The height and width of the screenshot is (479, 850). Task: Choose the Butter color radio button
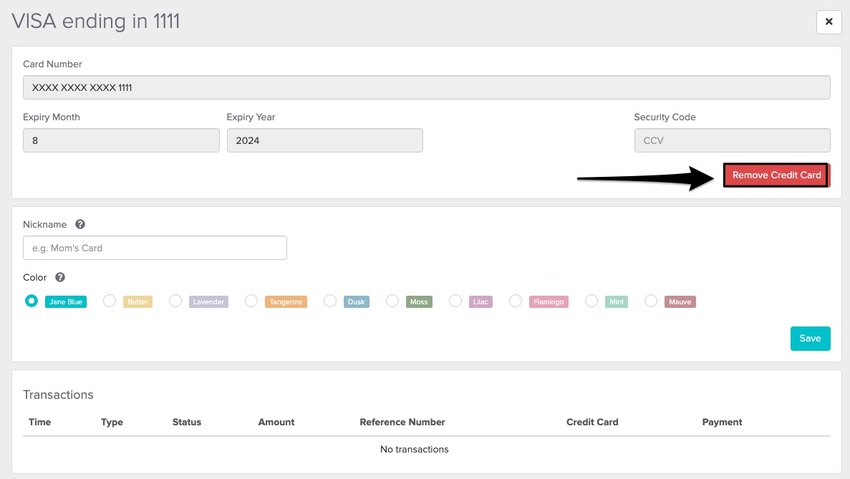tap(110, 301)
